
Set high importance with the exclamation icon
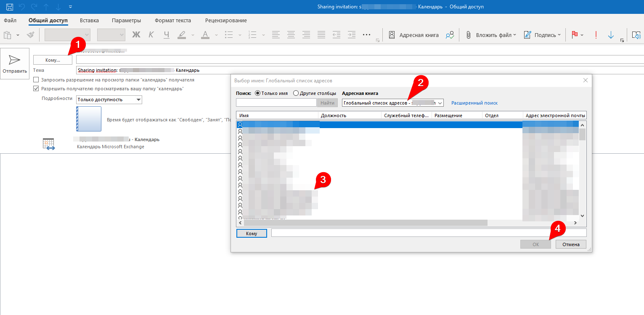(596, 35)
